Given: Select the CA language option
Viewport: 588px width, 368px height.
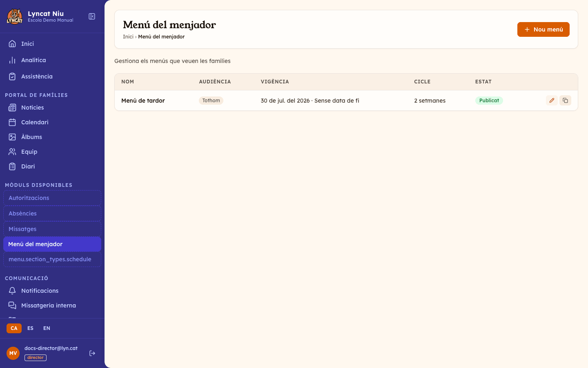Looking at the screenshot, I should click(14, 328).
